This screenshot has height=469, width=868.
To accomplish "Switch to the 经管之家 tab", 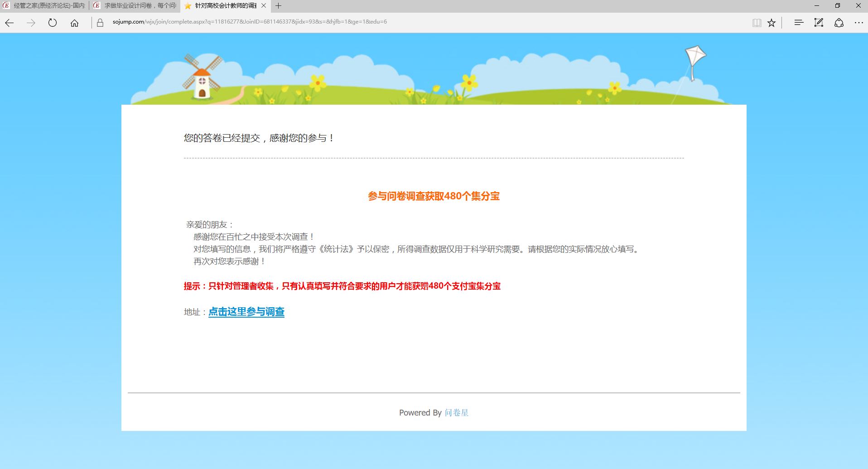I will 44,6.
